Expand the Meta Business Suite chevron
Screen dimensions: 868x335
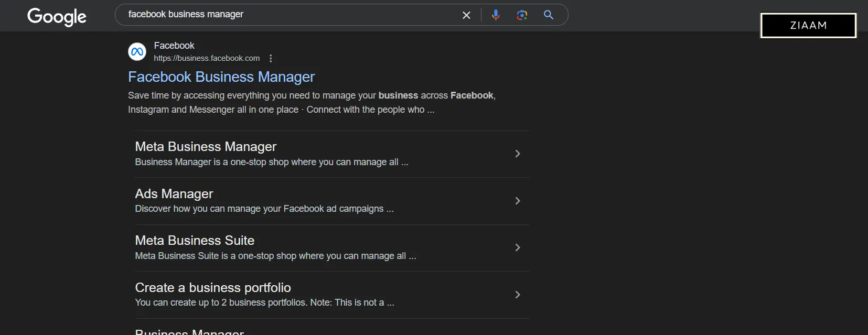[x=518, y=247]
